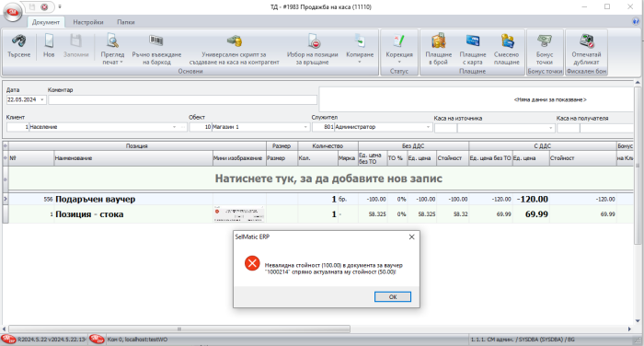
Task: Click the № column header
Action: (x=31, y=158)
